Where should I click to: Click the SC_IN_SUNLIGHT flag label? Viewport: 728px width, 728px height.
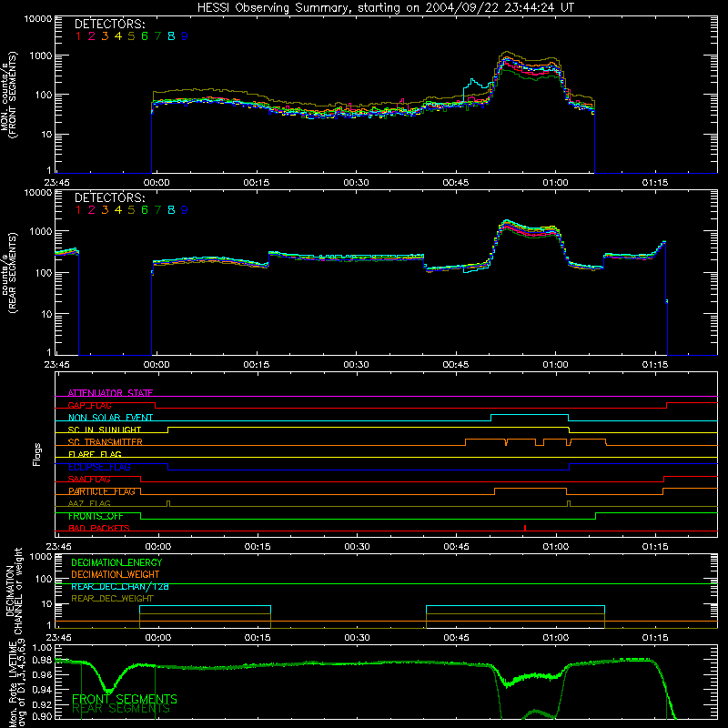click(x=105, y=430)
